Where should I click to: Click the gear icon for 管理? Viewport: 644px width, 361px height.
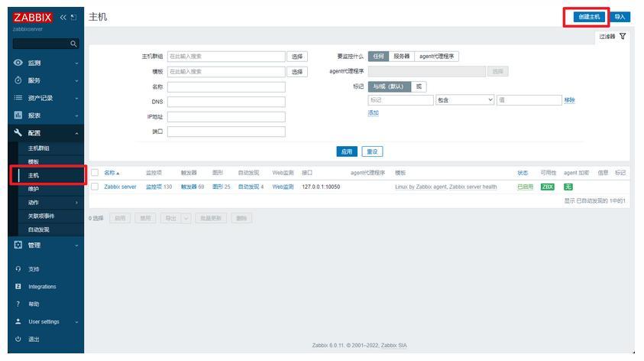click(18, 245)
